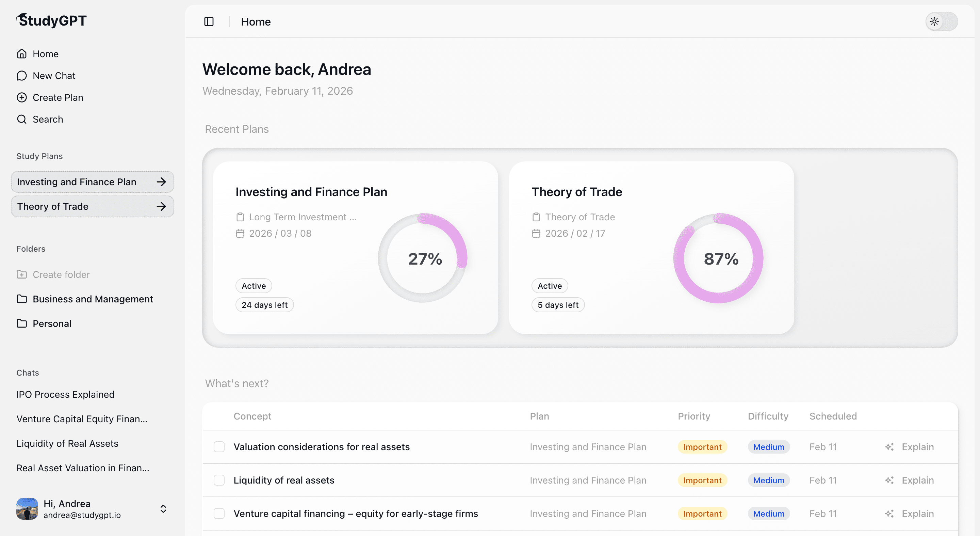Toggle the sidebar panel icon
Screen dimensions: 980x536
tap(209, 22)
